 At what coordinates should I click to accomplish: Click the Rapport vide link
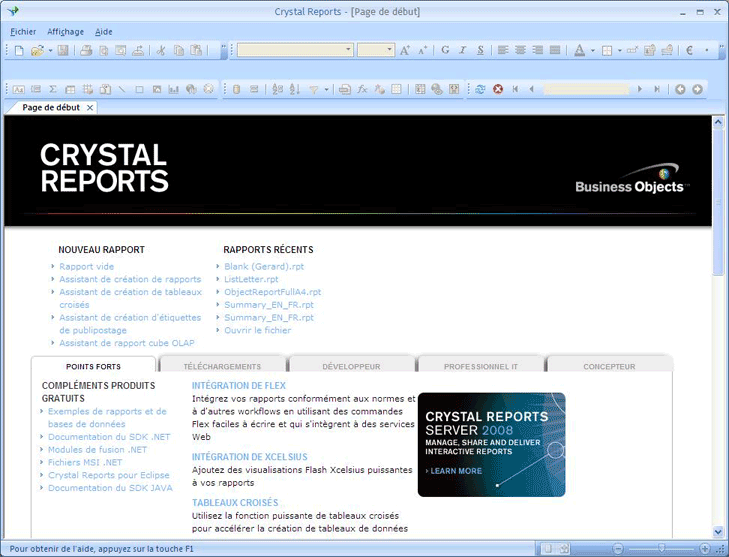click(86, 266)
